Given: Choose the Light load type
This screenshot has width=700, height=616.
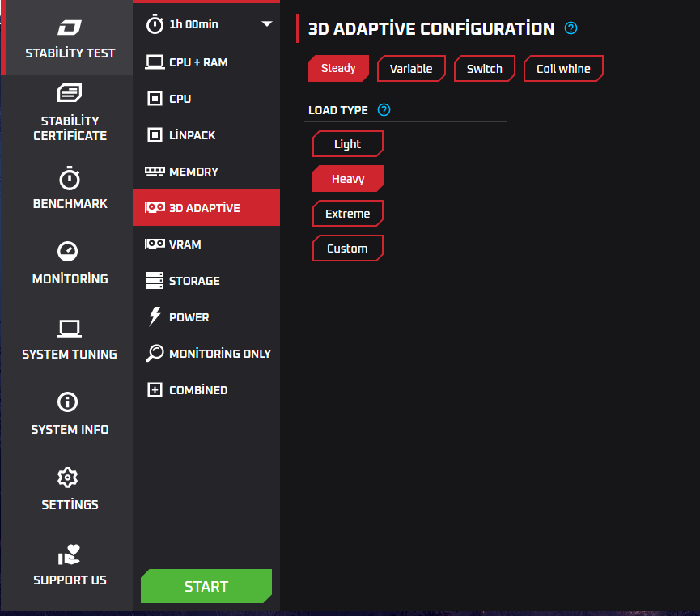Looking at the screenshot, I should click(348, 144).
